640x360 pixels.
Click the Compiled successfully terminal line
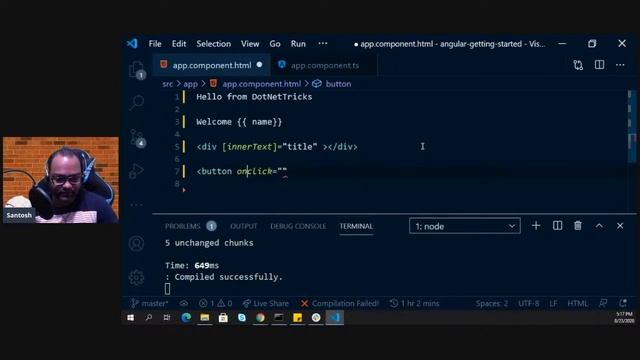click(x=224, y=277)
